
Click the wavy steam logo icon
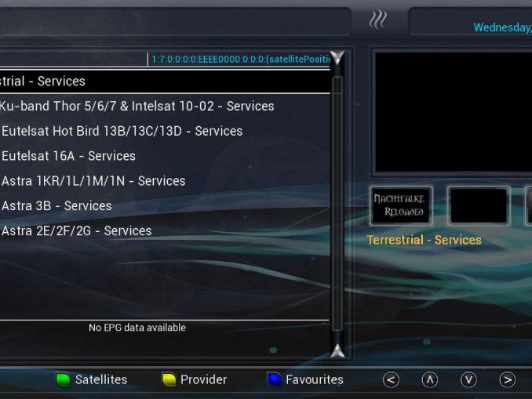(x=377, y=20)
